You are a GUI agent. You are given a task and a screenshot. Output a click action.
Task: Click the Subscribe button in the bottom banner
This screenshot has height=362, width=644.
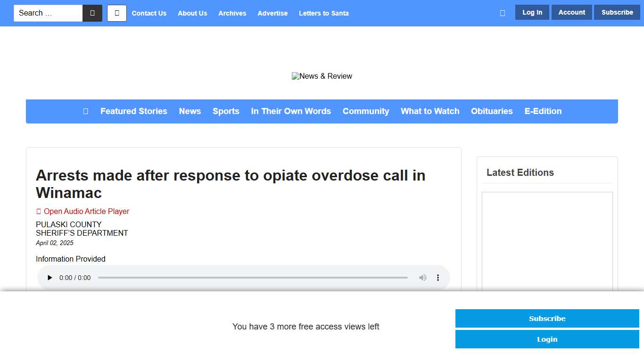coord(547,318)
